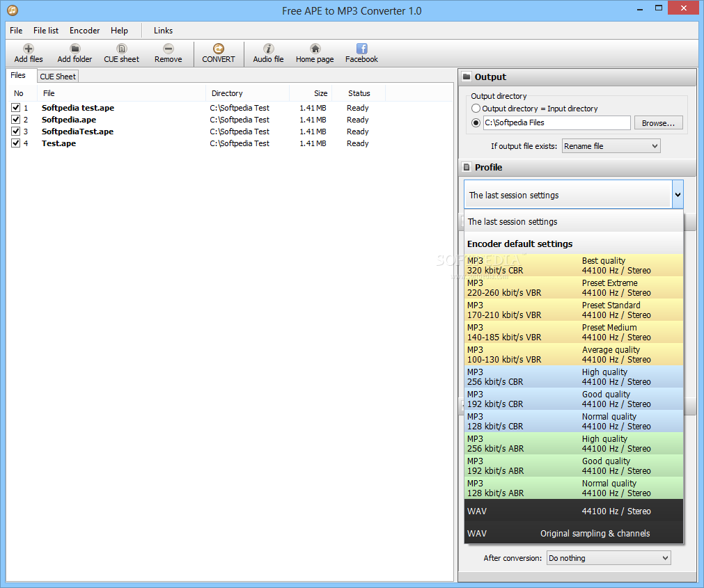The height and width of the screenshot is (588, 704).
Task: Pick MP3 220-260 kbit/s VBR Preset Extreme
Action: click(x=574, y=288)
